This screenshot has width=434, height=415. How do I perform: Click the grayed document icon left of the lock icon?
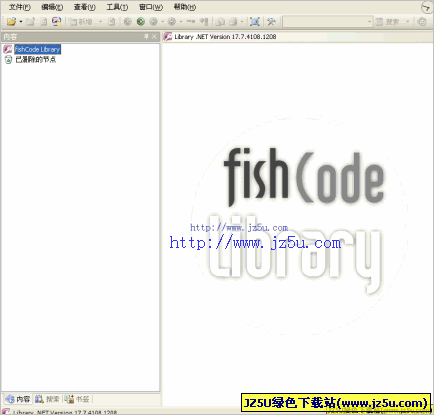[44, 22]
